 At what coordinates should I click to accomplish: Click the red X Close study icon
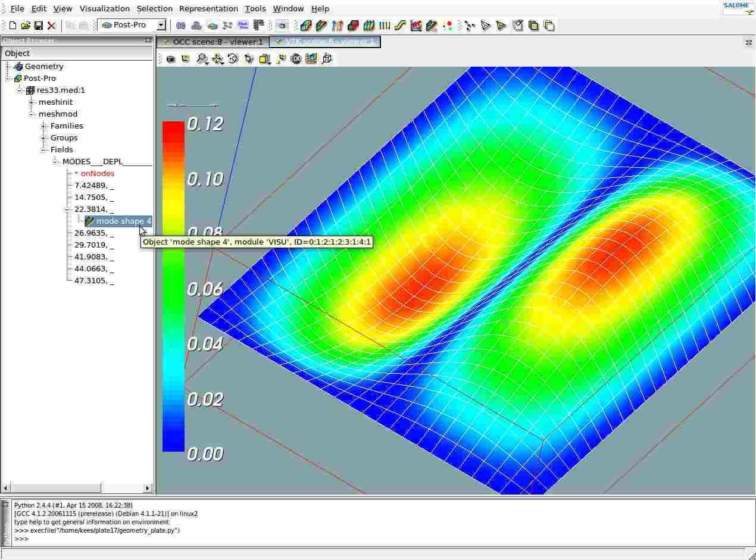point(52,26)
